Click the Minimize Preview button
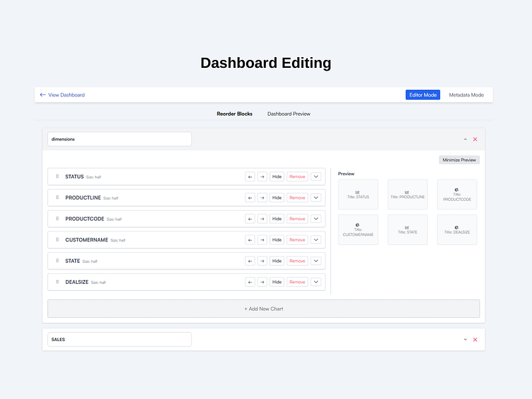This screenshot has height=399, width=532. click(x=458, y=160)
